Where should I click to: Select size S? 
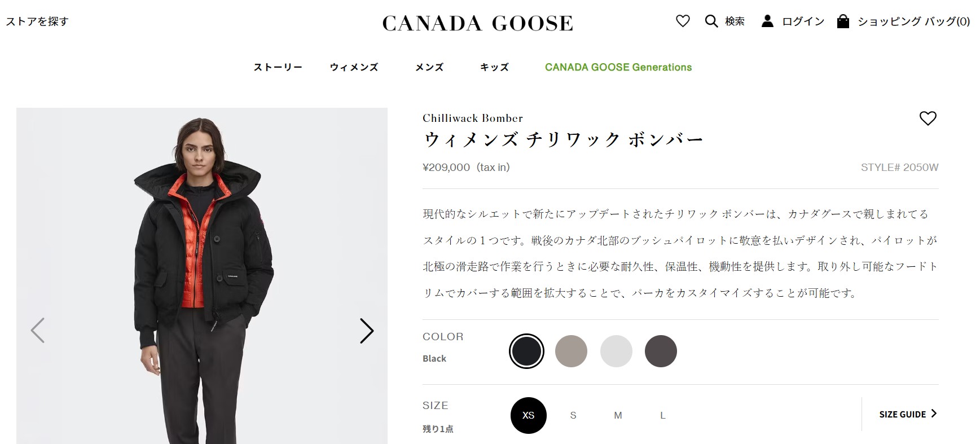[x=573, y=415]
